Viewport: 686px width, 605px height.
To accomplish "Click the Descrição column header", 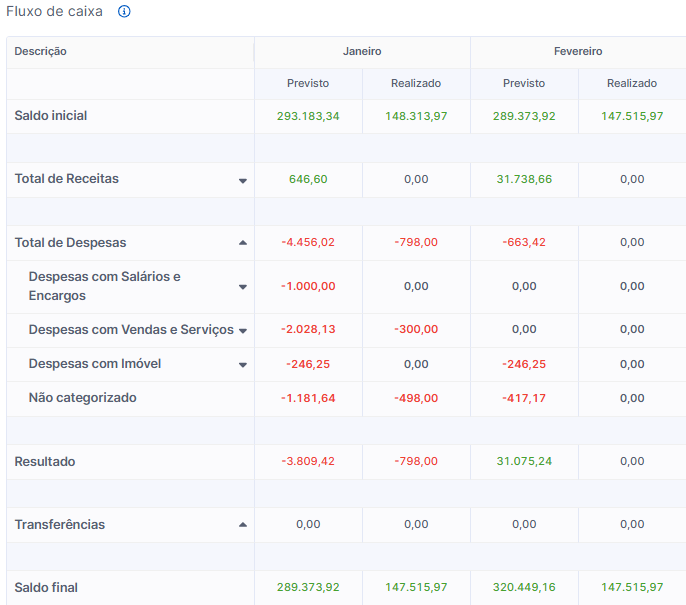I will click(x=40, y=52).
